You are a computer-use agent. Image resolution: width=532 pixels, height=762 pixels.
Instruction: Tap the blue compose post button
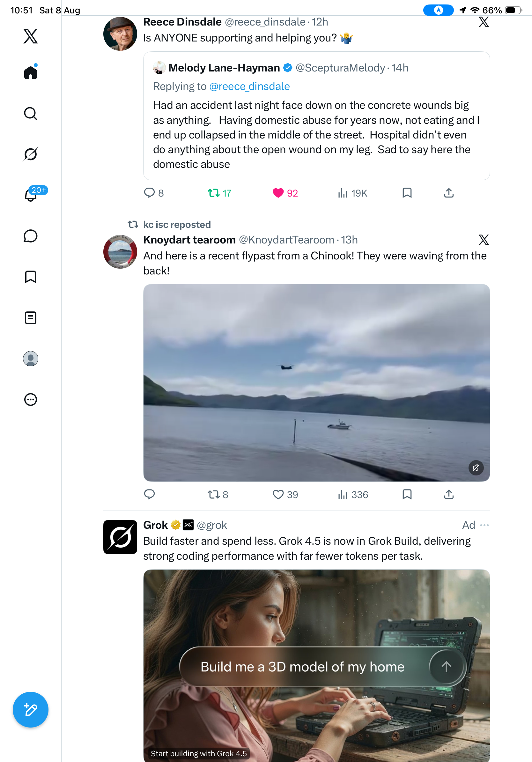31,710
